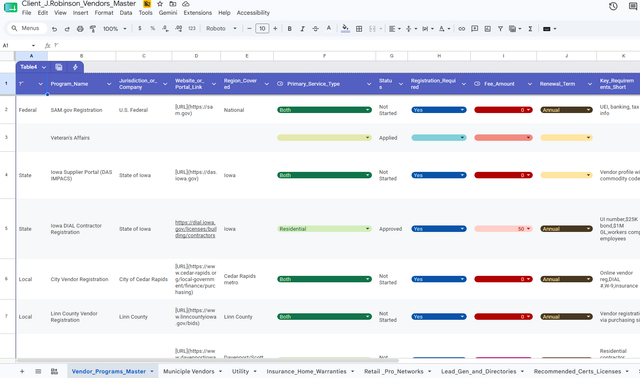Select row 5 header

[7, 229]
